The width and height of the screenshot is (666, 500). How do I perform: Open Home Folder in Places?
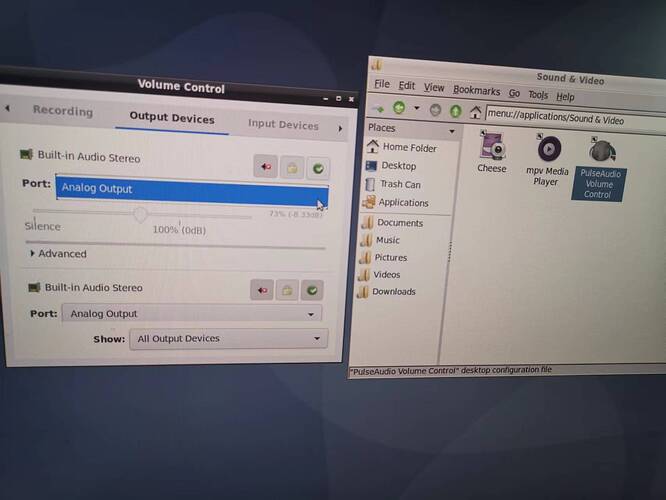(402, 147)
